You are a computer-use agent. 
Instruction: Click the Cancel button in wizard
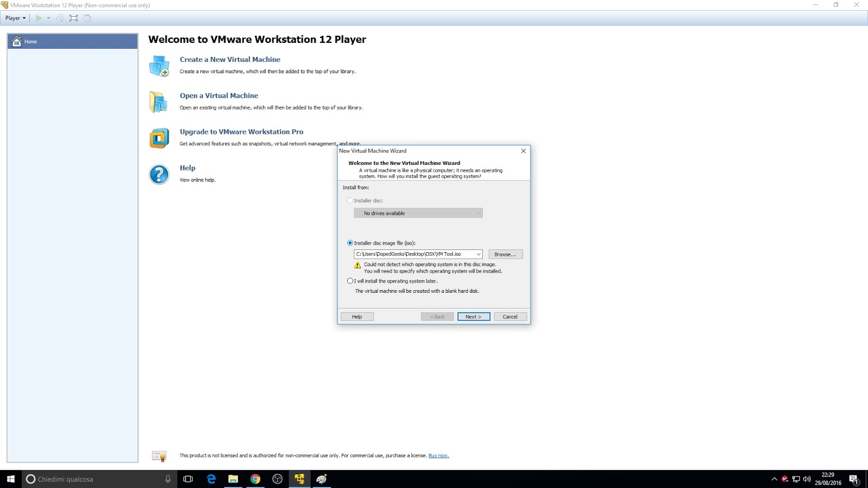pos(510,317)
